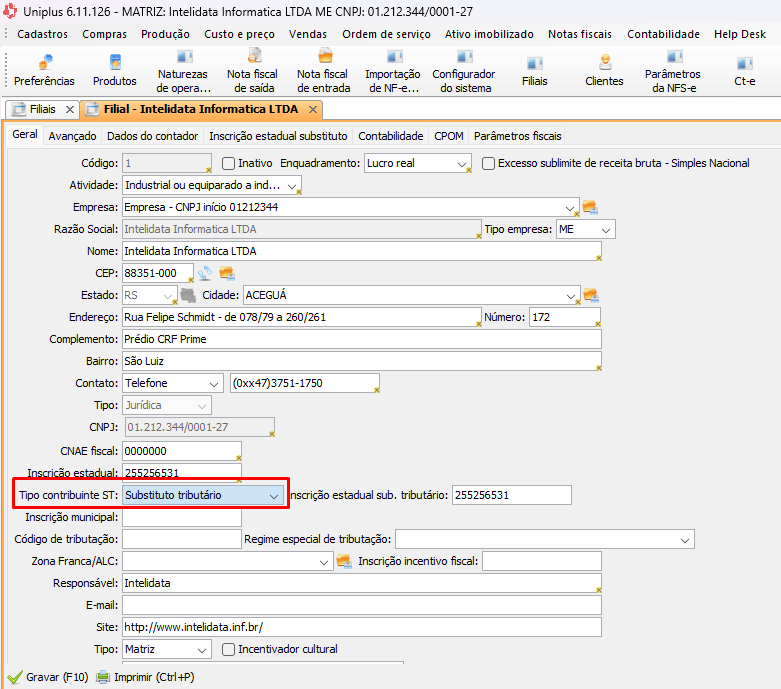The image size is (781, 689).
Task: Click into the Nome field
Action: tap(362, 252)
